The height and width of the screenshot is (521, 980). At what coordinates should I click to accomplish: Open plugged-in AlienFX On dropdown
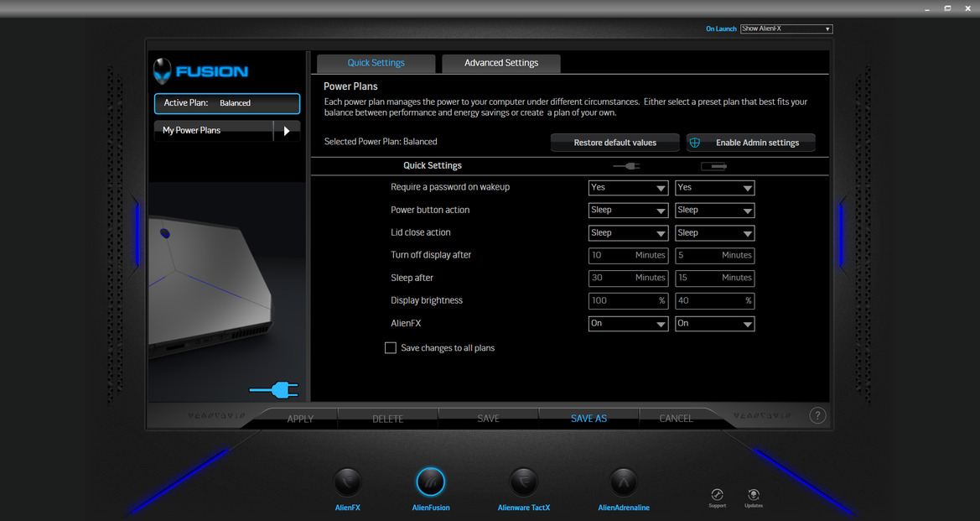tap(628, 323)
